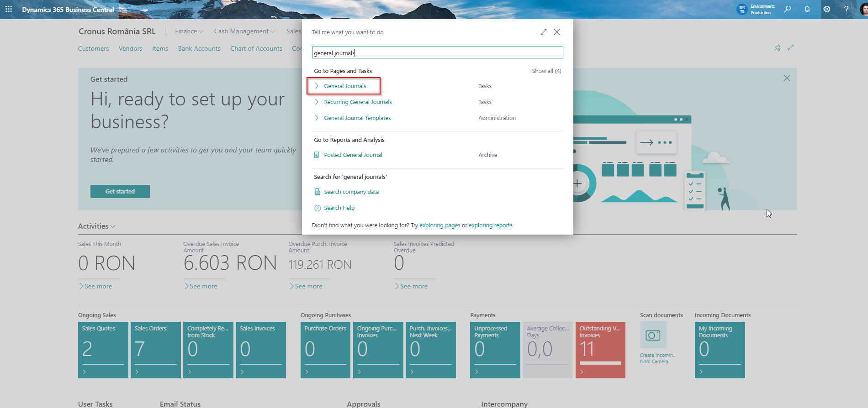This screenshot has width=868, height=408.
Task: Open See more under Sales This Month
Action: click(96, 286)
